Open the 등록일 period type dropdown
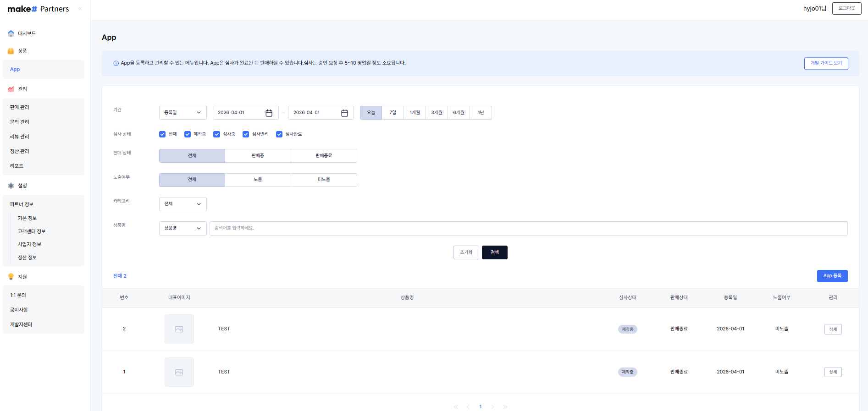 point(182,113)
